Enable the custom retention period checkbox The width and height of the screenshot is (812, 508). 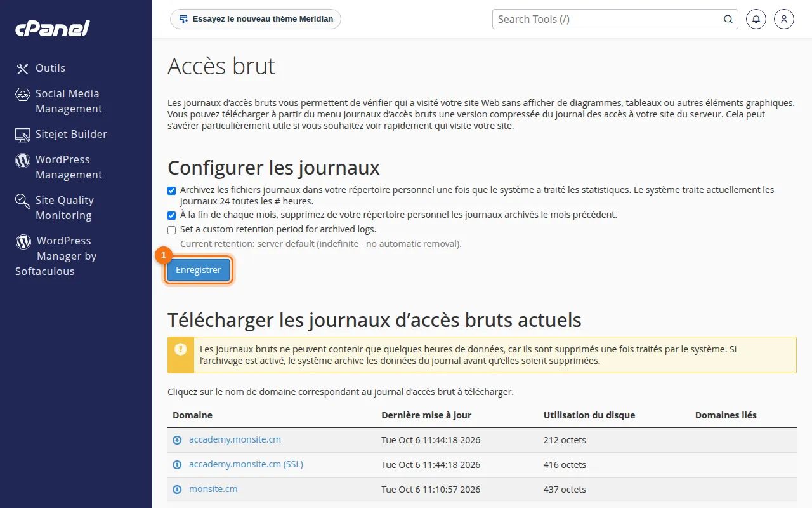pos(171,230)
